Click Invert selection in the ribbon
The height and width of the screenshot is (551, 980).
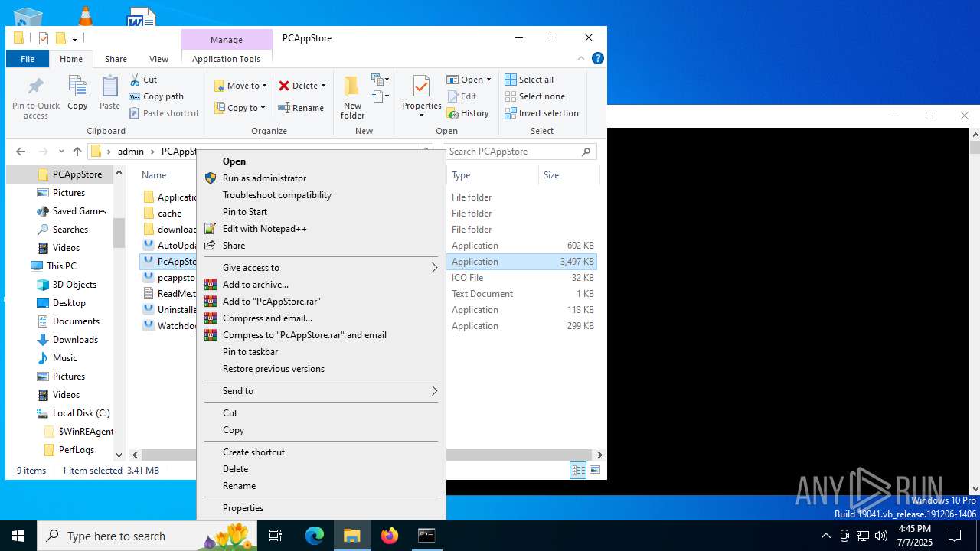[541, 113]
